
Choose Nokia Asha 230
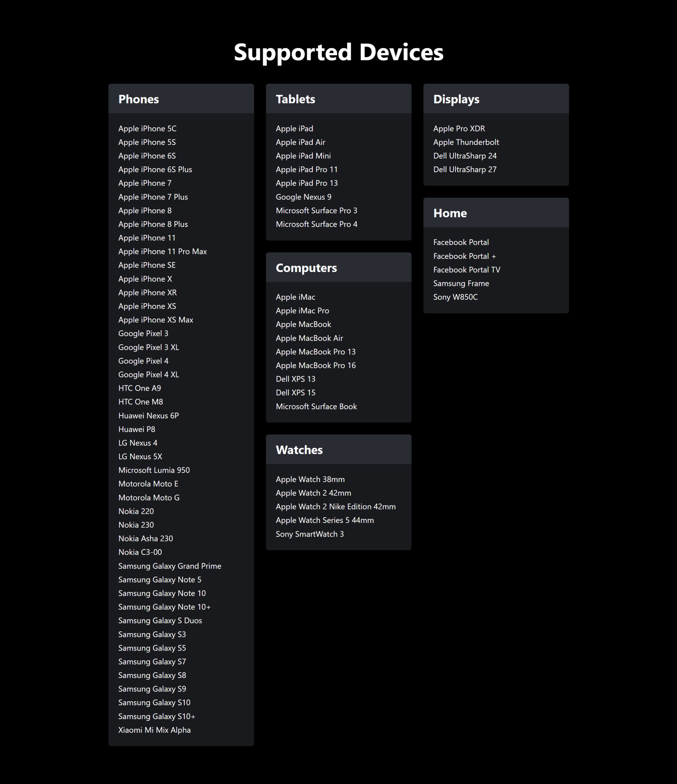pyautogui.click(x=146, y=539)
